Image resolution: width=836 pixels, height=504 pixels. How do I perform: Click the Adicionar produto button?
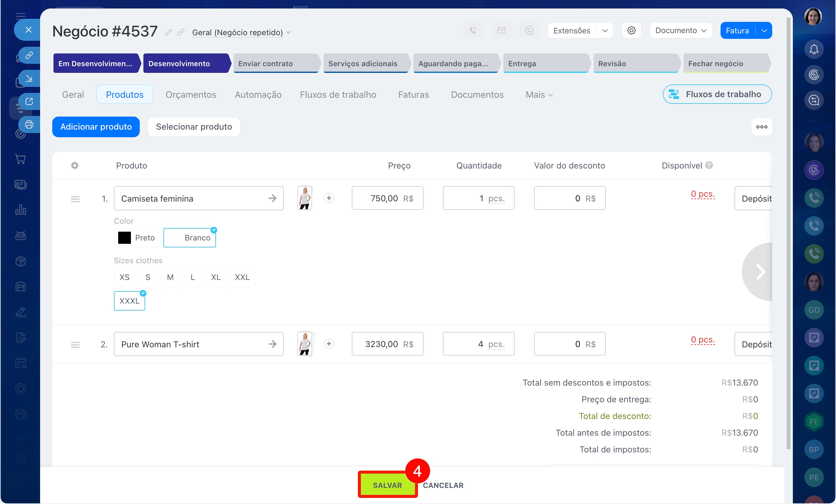coord(96,127)
